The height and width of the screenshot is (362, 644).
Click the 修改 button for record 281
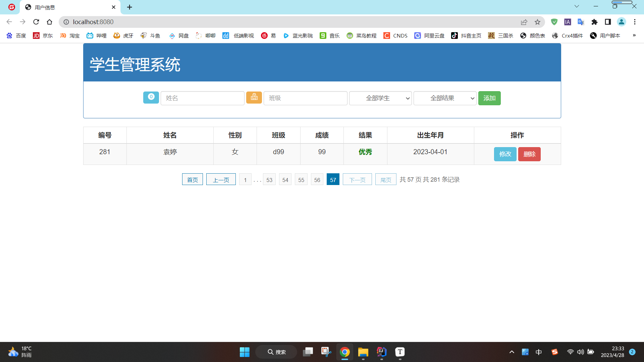505,154
